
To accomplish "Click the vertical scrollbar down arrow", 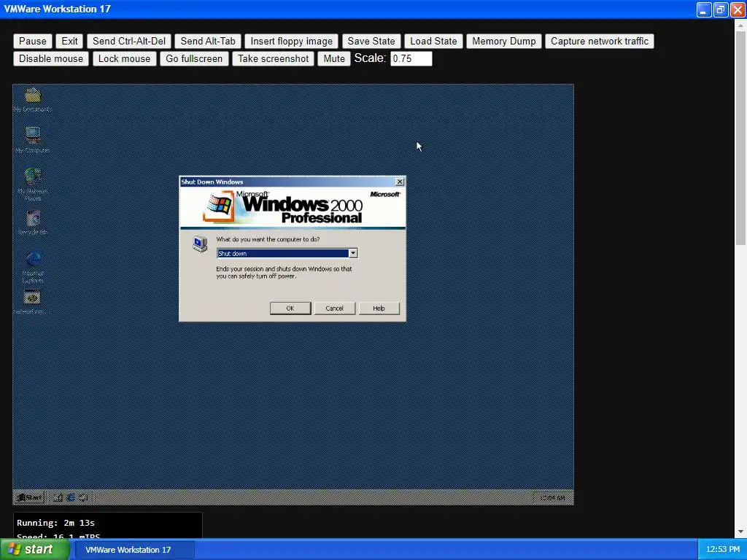I will click(x=740, y=532).
